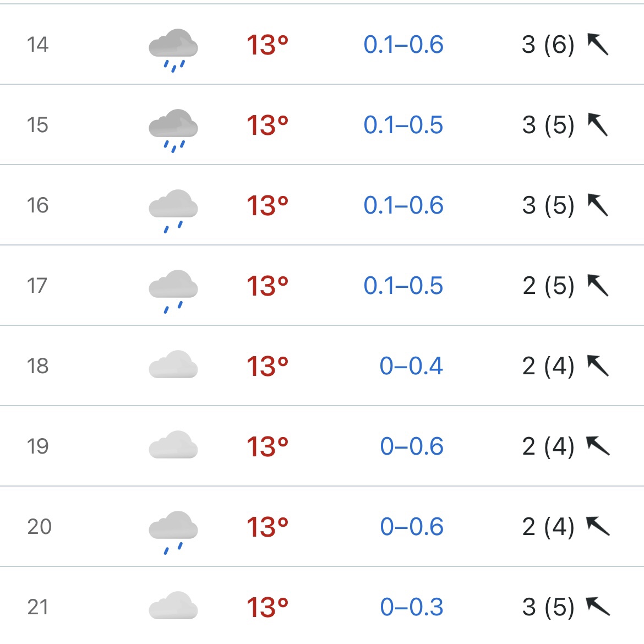Select precipitation value 0–0.3 at hour 21
This screenshot has height=644, width=644.
(412, 607)
